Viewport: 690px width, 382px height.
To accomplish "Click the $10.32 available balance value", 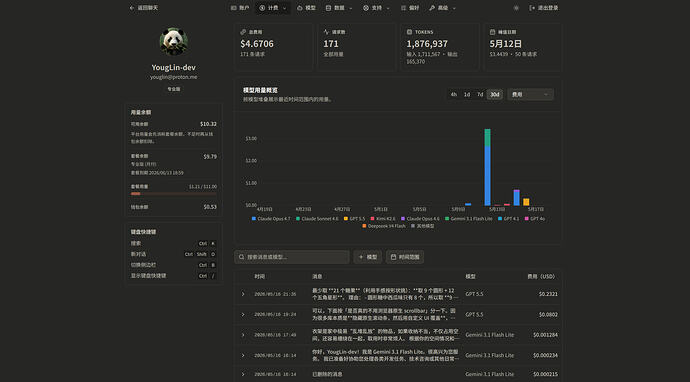I will click(208, 124).
